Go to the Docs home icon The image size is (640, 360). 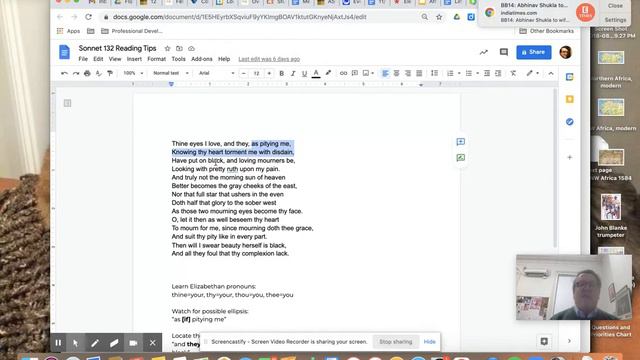click(64, 52)
